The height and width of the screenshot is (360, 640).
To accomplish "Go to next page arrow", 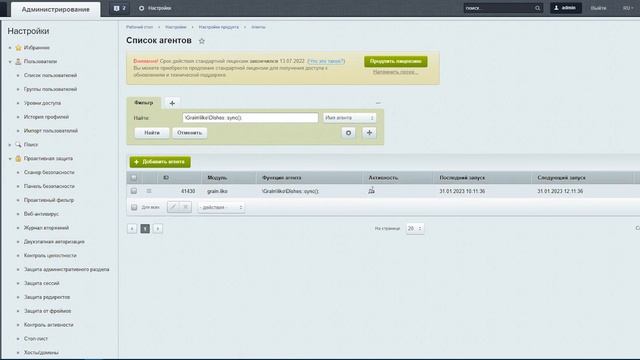I will [x=158, y=229].
